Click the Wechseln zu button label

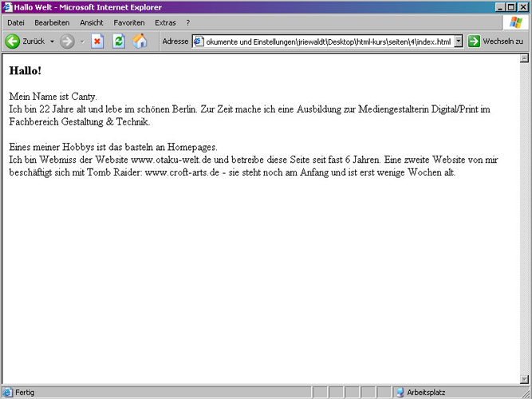click(x=502, y=41)
